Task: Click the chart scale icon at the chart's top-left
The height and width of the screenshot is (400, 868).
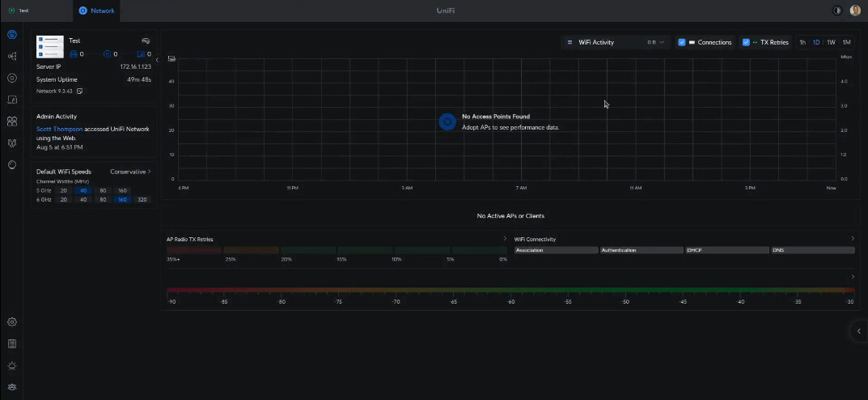Action: (x=171, y=58)
